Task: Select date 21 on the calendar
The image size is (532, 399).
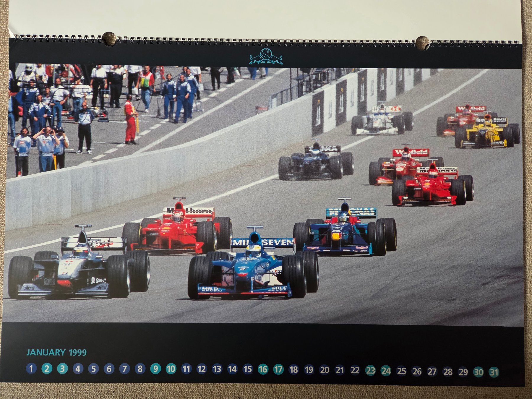Action: pos(340,370)
